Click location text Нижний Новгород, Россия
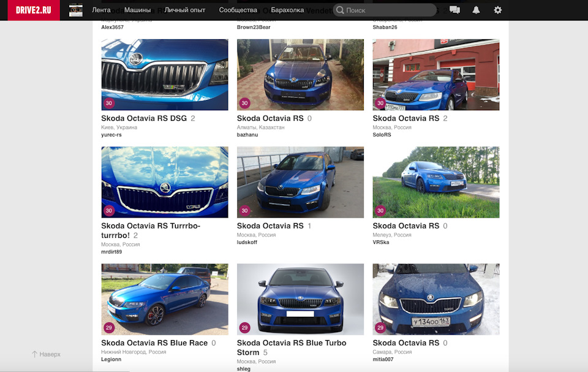The image size is (588, 372). coord(134,352)
